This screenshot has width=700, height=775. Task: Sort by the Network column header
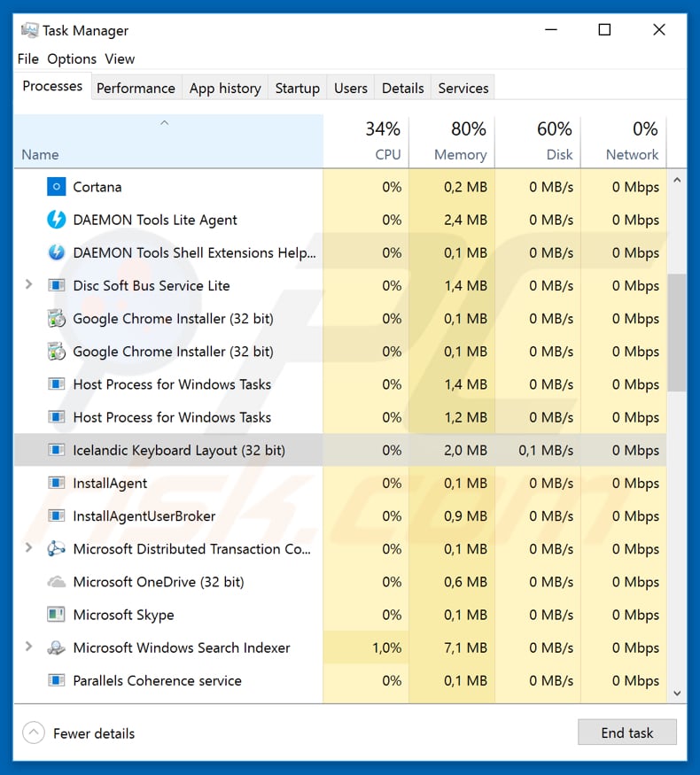coord(624,142)
